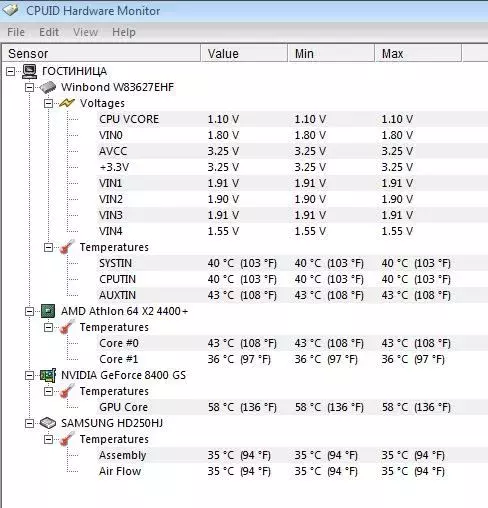Click the AMD Athlon 64 X2 processor icon
Viewport: 488px width, 508px height.
click(x=48, y=311)
